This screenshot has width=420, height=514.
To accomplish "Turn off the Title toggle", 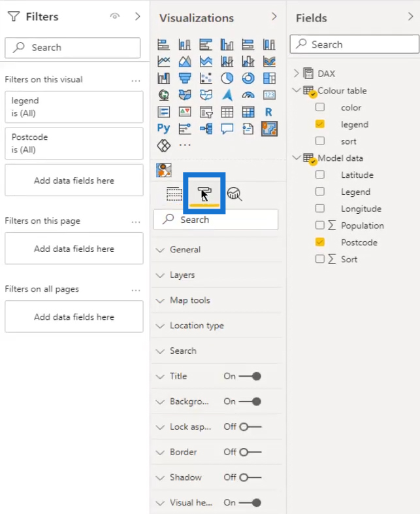I will point(250,376).
